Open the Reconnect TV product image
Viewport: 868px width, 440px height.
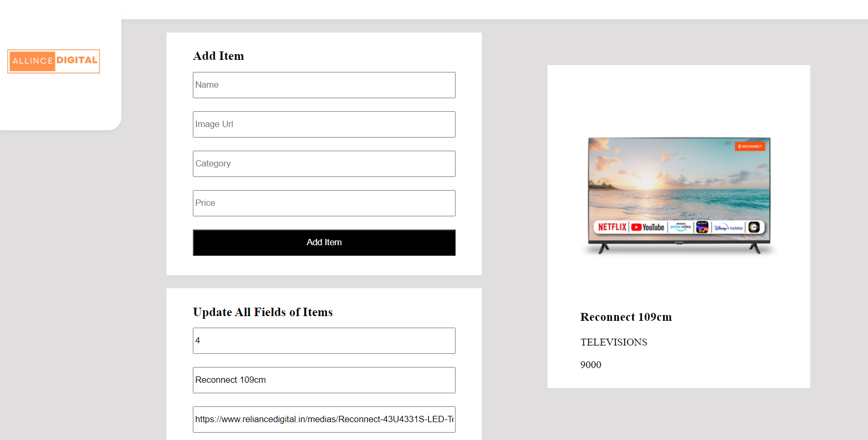[679, 196]
